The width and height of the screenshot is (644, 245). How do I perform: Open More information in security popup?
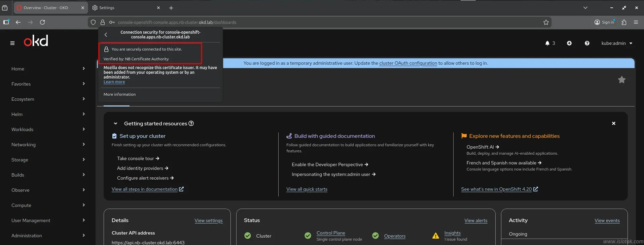click(x=119, y=94)
